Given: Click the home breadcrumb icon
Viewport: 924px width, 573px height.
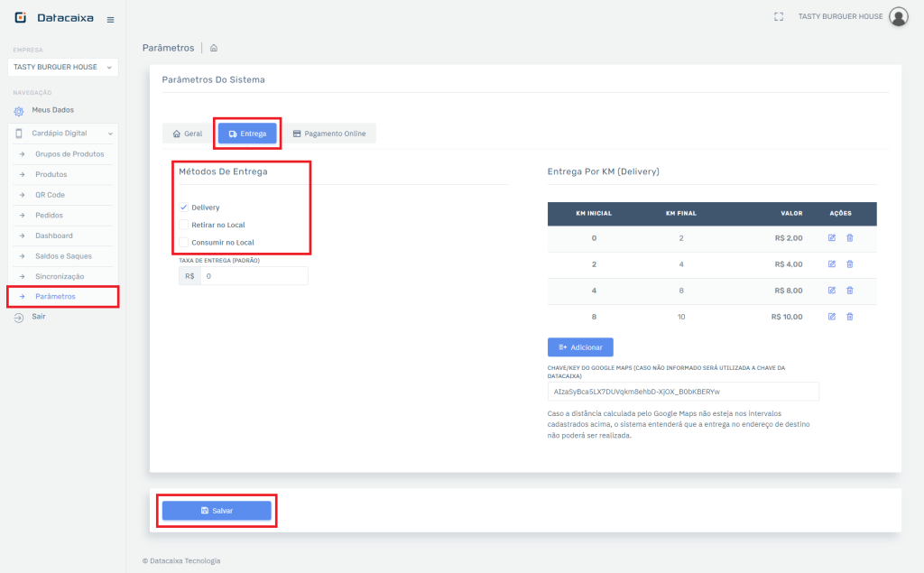Looking at the screenshot, I should tap(214, 48).
